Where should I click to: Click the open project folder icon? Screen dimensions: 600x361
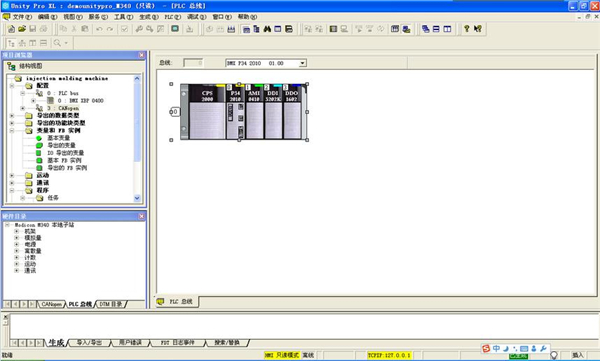[x=22, y=29]
